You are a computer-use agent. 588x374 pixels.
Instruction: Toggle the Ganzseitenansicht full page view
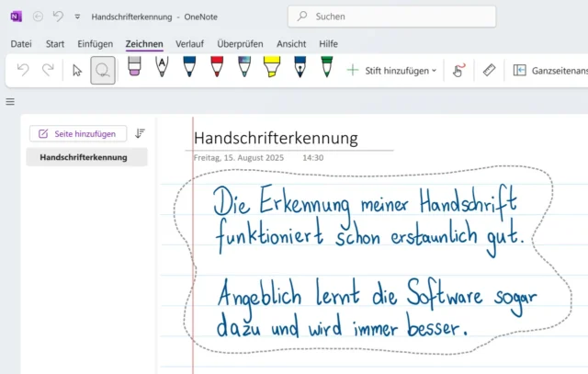point(549,70)
